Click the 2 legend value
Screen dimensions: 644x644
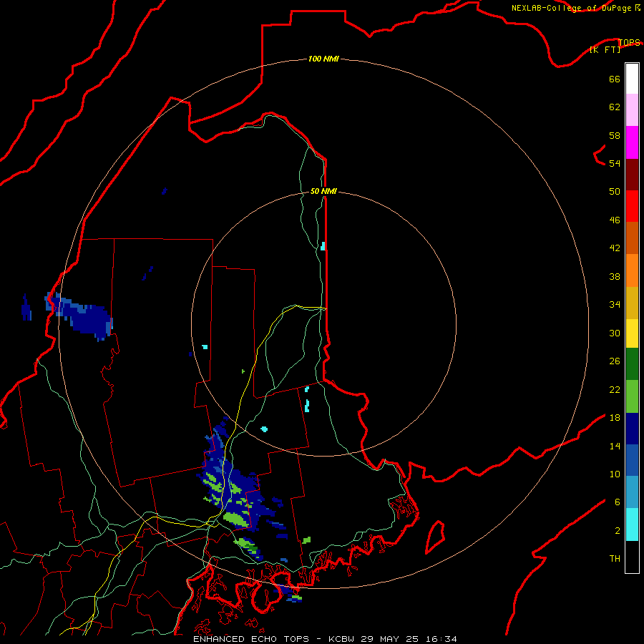pyautogui.click(x=618, y=531)
